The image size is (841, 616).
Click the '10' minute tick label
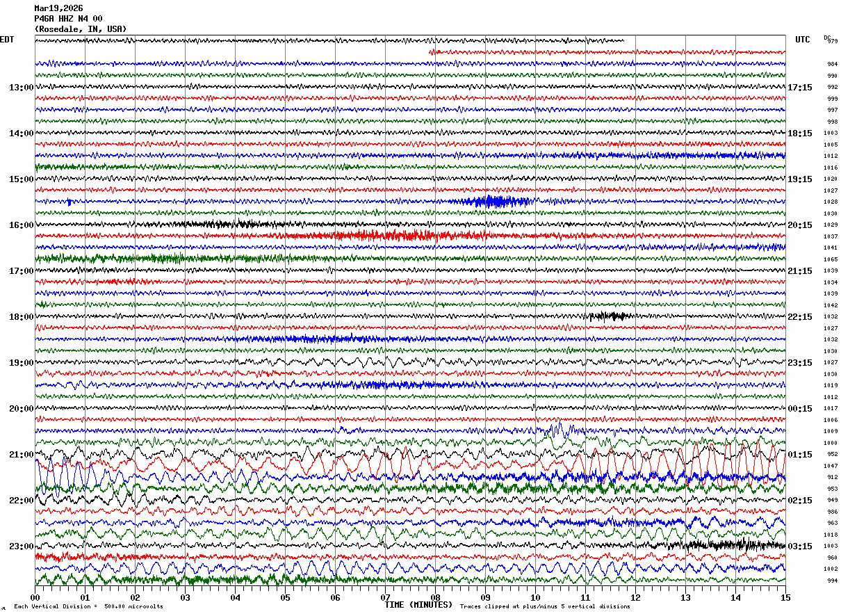click(x=535, y=597)
